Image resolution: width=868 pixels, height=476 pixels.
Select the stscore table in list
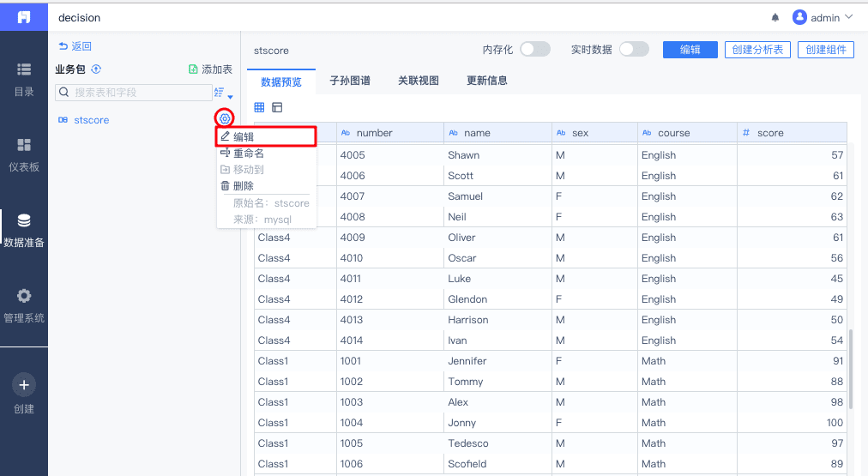(x=91, y=120)
